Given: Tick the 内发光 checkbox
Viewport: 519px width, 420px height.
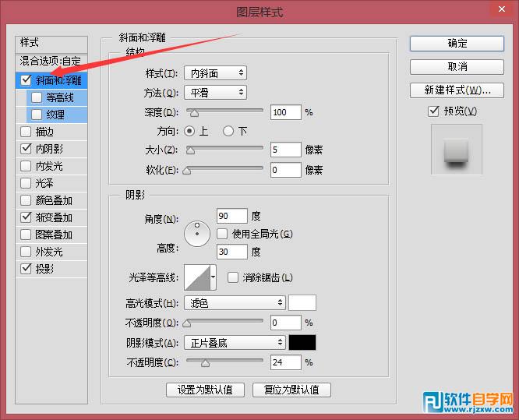Looking at the screenshot, I should pos(26,166).
